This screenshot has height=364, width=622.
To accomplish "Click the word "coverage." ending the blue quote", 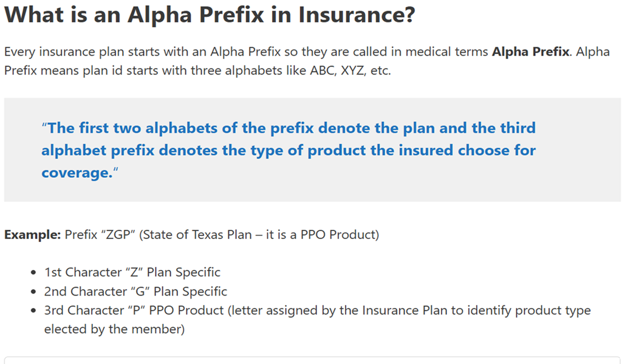I will 77,172.
